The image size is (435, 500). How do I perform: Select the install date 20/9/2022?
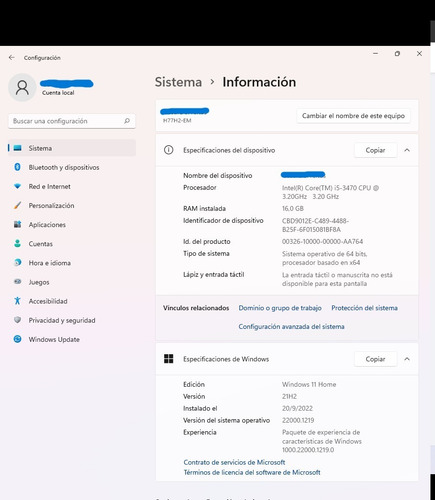coord(297,408)
